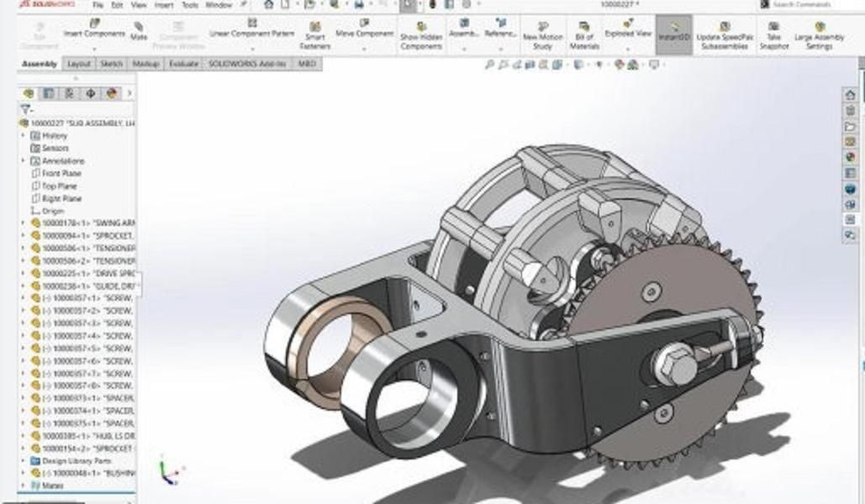Switch to the Evaluate tab
Image resolution: width=865 pixels, height=504 pixels.
click(183, 64)
